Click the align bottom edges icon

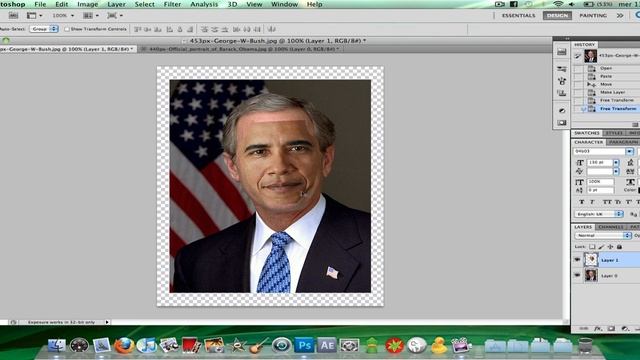(158, 29)
